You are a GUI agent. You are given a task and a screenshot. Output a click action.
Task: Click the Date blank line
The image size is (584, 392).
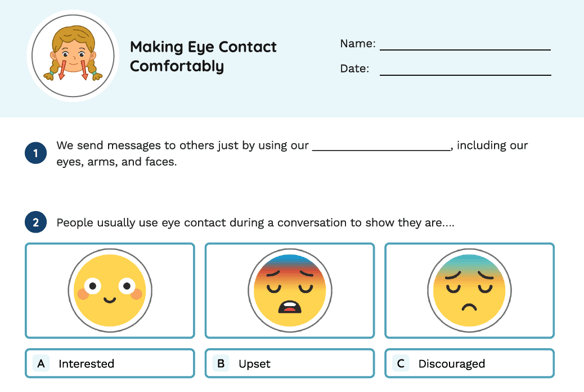(x=465, y=71)
